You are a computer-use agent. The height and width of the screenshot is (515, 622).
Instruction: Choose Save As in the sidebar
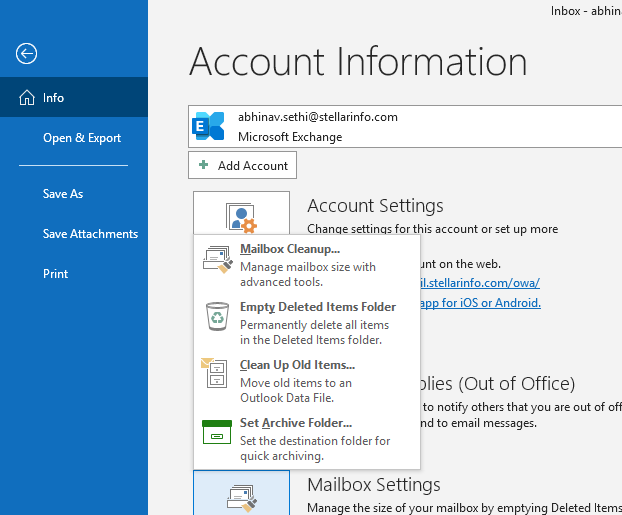63,194
